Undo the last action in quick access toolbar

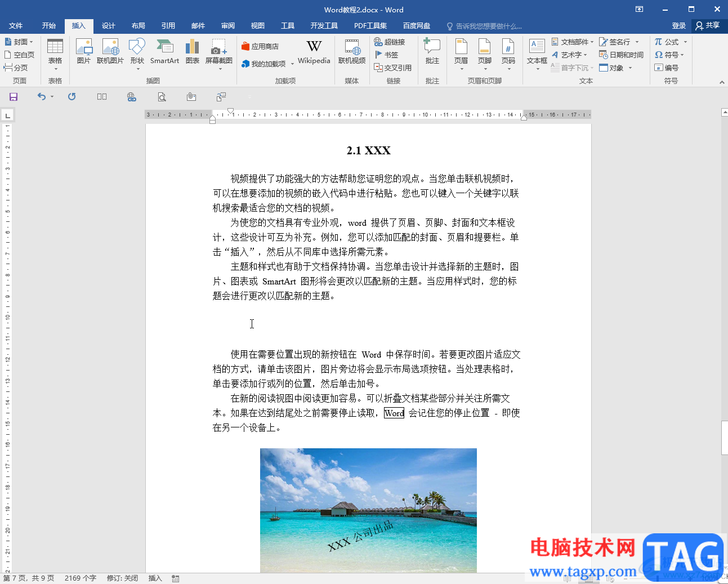tap(41, 97)
